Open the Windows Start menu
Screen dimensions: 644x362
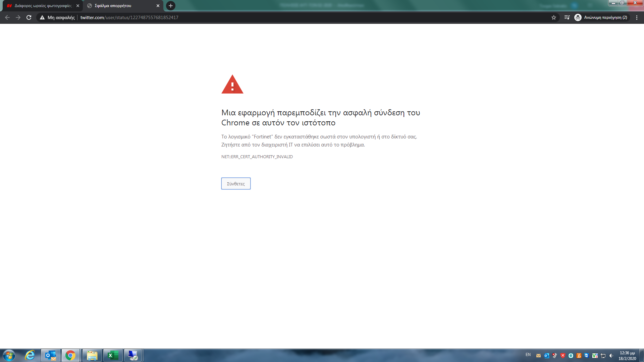point(9,355)
